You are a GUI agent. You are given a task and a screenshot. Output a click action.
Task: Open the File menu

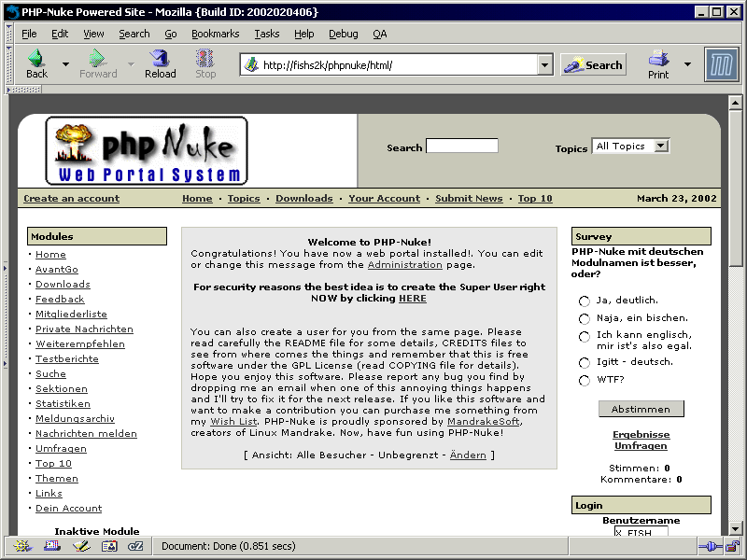29,34
